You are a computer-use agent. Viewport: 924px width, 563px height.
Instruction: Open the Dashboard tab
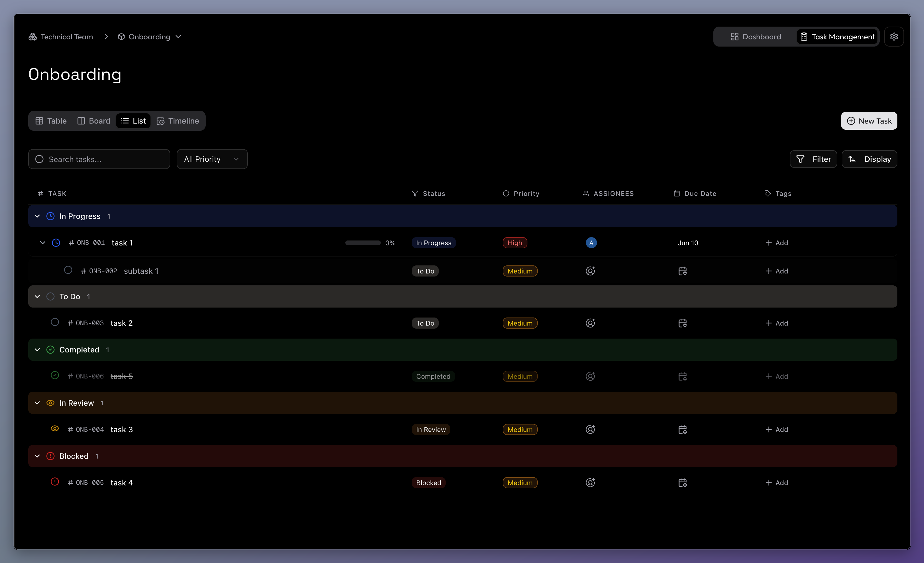(x=755, y=37)
